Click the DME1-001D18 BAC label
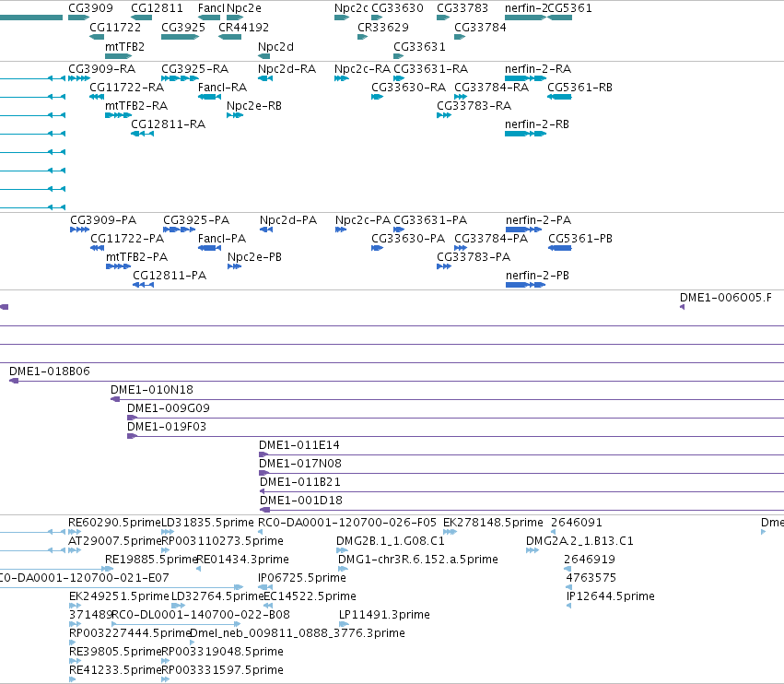This screenshot has width=784, height=684. [301, 501]
